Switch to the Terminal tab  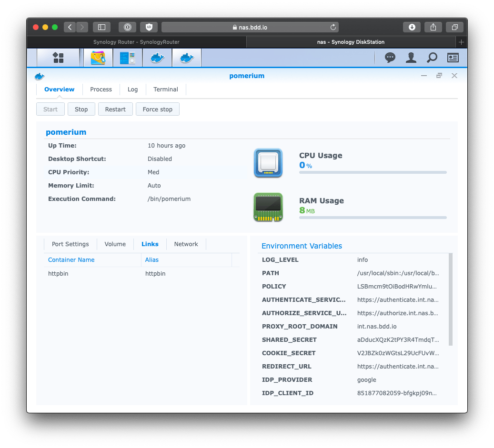click(165, 89)
